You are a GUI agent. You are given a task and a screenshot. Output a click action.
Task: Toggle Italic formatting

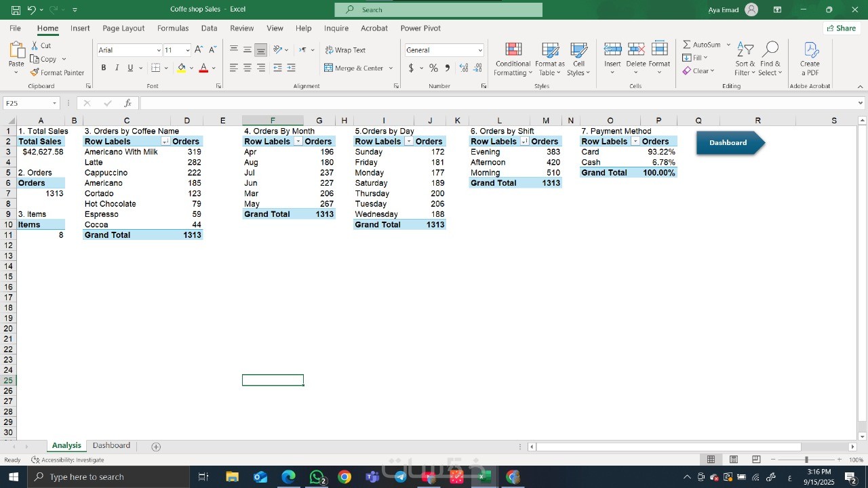(117, 68)
